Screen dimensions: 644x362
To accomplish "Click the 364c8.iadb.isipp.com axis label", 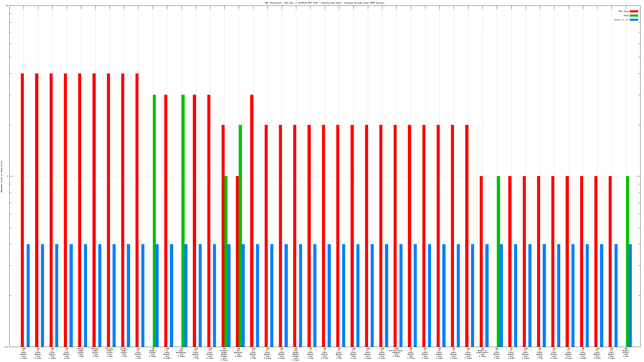I will pos(81,352).
